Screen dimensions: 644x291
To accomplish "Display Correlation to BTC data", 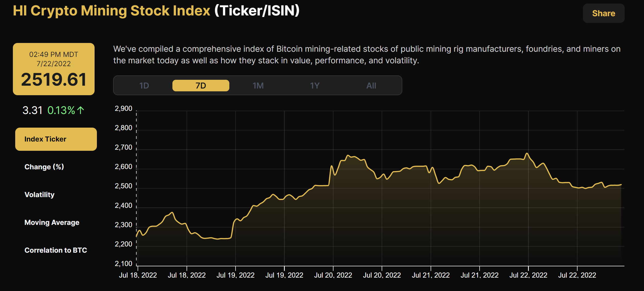I will 56,250.
